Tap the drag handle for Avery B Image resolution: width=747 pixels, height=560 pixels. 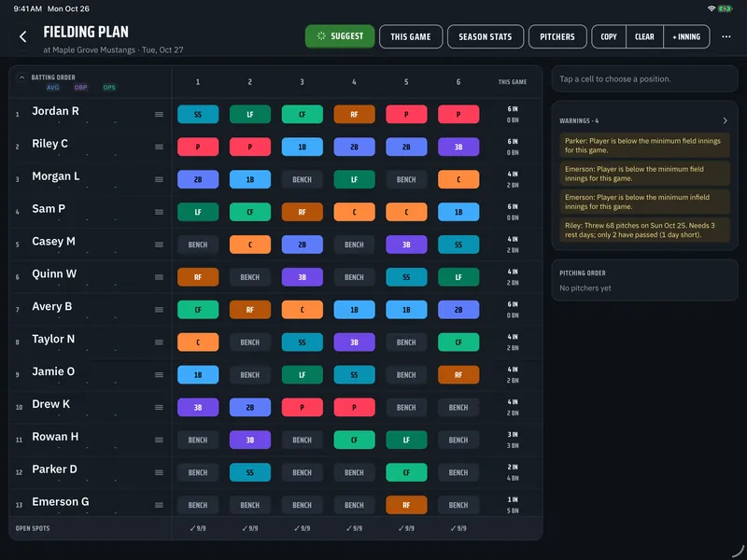point(159,310)
